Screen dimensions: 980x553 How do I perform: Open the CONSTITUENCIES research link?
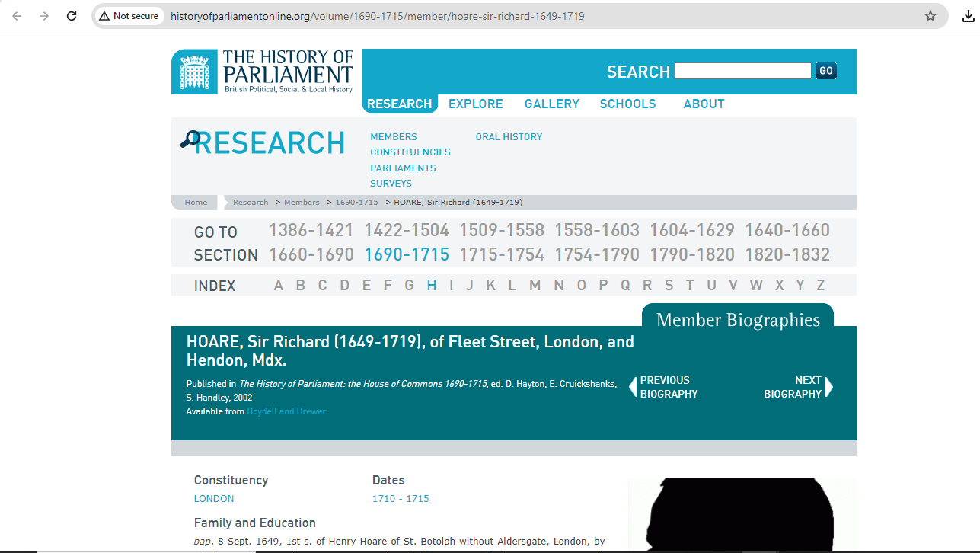tap(410, 152)
